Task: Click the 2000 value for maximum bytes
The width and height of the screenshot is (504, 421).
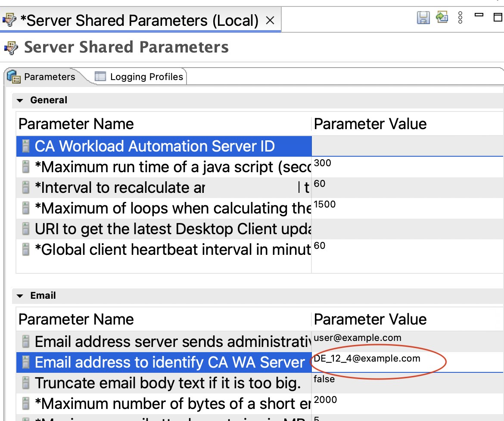Action: point(325,400)
